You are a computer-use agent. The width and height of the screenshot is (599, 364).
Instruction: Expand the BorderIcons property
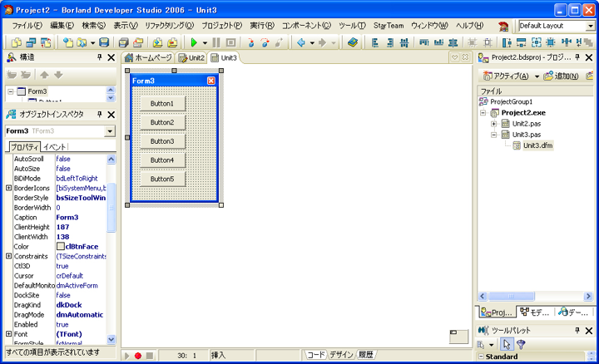9,188
